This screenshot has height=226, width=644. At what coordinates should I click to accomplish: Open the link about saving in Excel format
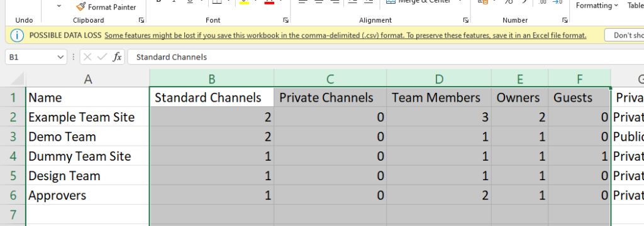(x=345, y=35)
